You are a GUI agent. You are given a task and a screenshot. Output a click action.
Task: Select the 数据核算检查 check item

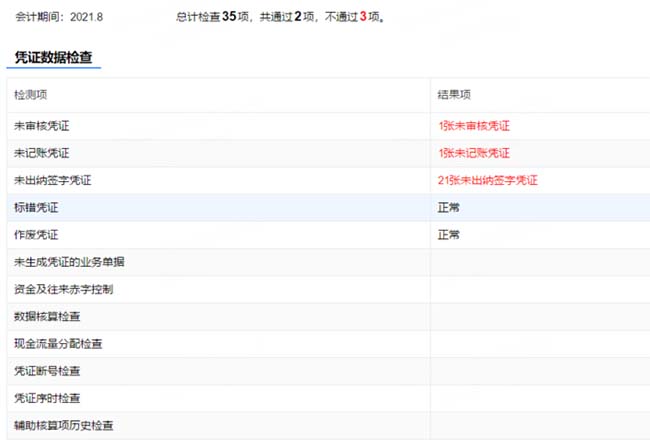coord(47,317)
